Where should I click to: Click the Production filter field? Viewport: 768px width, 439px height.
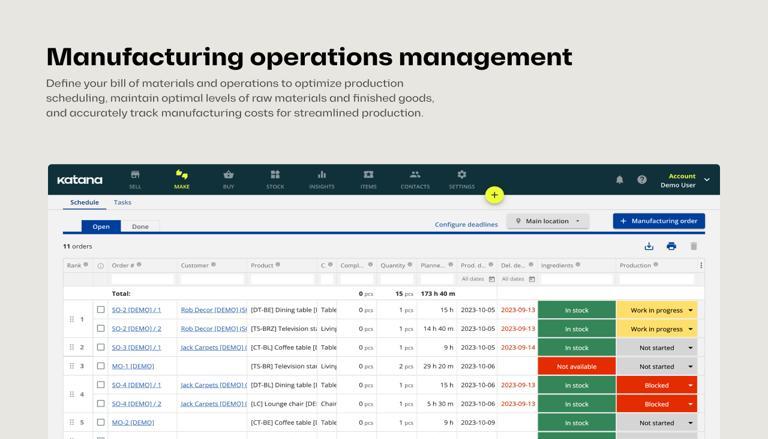coord(657,279)
